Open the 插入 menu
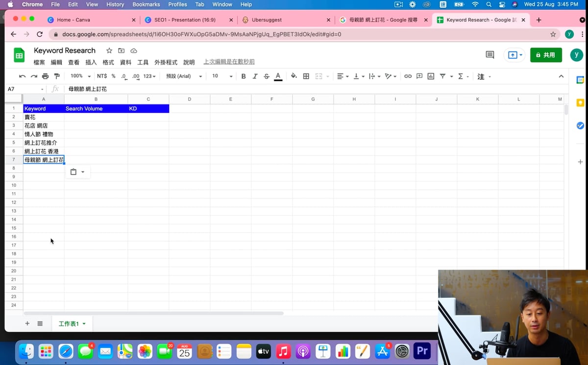Viewport: 588px width, 365px height. coord(91,62)
